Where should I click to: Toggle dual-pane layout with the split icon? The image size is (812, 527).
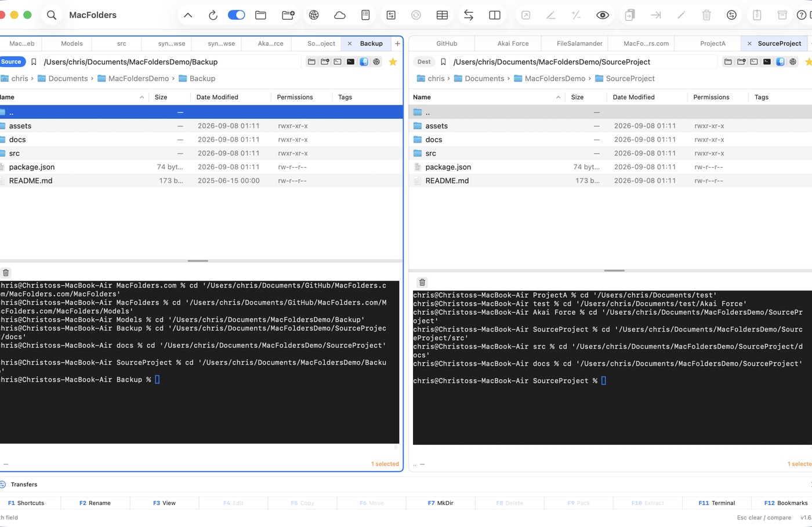495,16
